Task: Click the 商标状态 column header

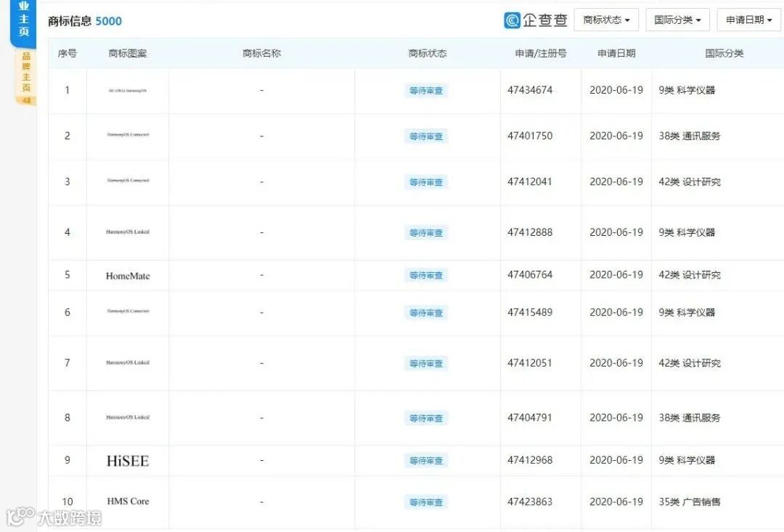Action: tap(428, 54)
